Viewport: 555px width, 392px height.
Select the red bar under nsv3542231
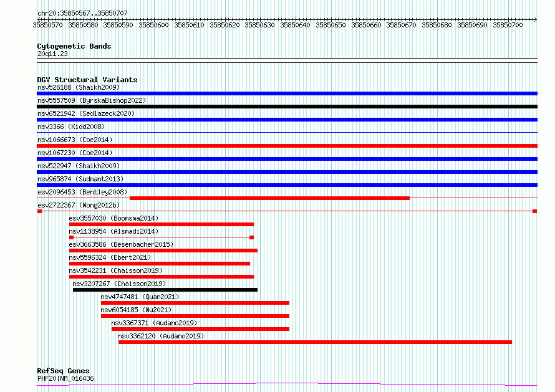[x=162, y=277]
